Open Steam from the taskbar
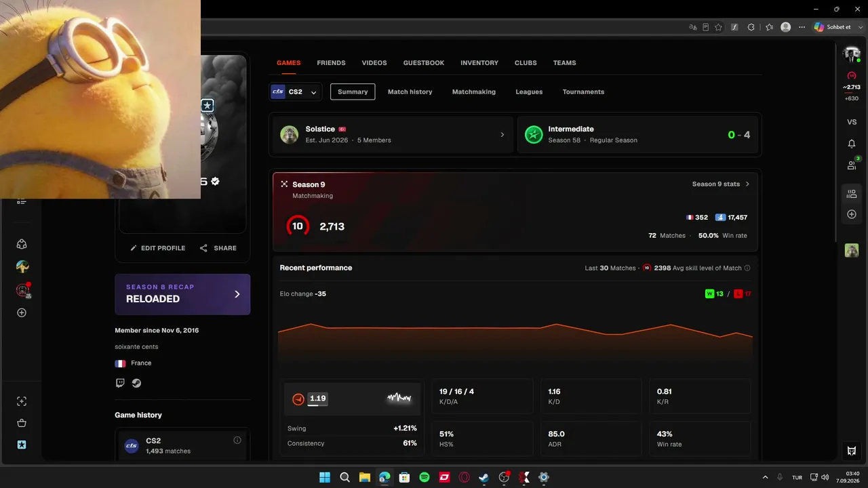 [x=484, y=477]
